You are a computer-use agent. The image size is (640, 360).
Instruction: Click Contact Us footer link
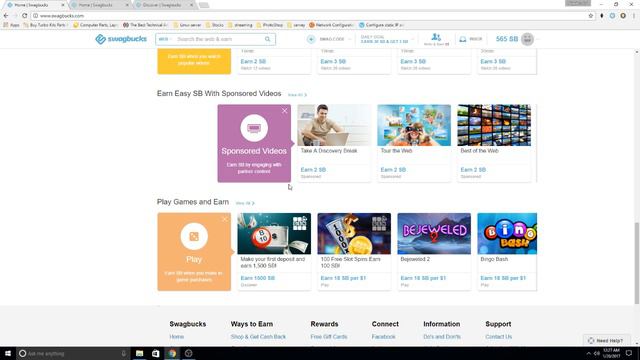click(498, 337)
